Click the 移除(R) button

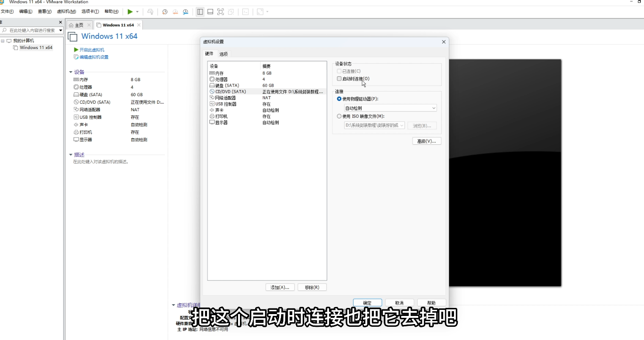312,287
